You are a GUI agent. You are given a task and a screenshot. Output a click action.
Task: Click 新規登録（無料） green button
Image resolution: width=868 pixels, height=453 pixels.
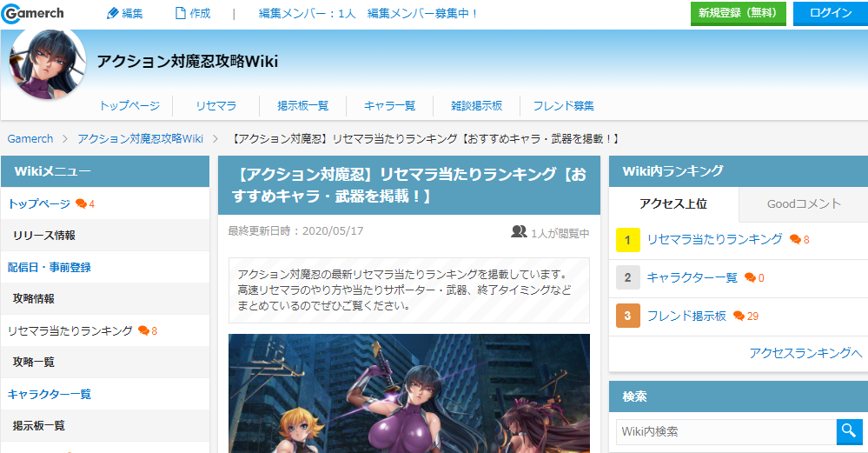738,13
